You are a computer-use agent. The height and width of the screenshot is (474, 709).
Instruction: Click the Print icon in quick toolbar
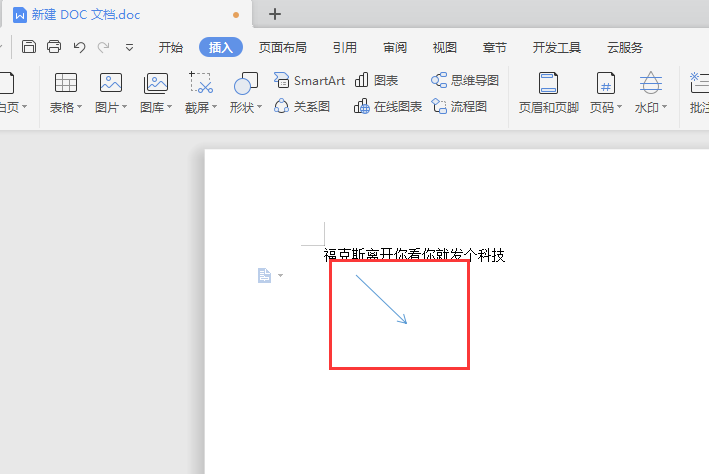pyautogui.click(x=54, y=47)
